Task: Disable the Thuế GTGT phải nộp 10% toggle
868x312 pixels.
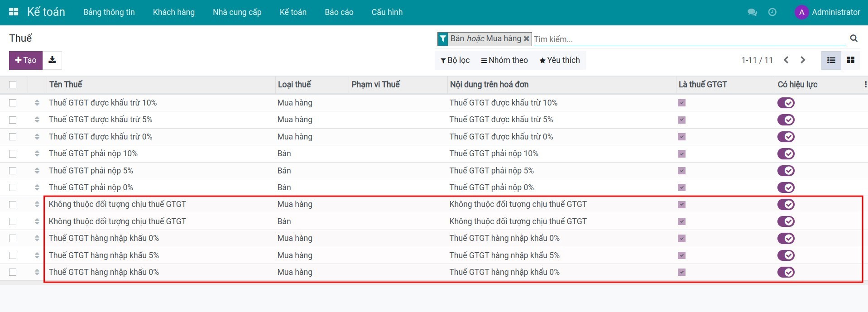Action: pyautogui.click(x=786, y=154)
